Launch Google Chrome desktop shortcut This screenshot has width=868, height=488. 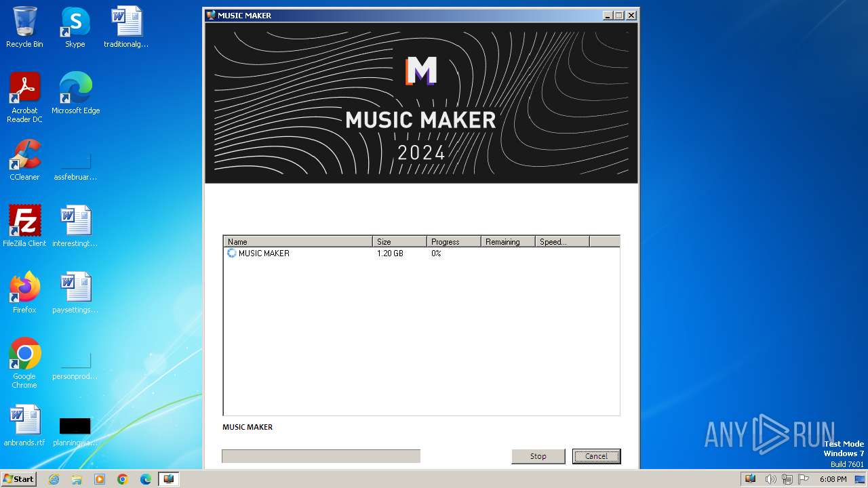click(24, 363)
